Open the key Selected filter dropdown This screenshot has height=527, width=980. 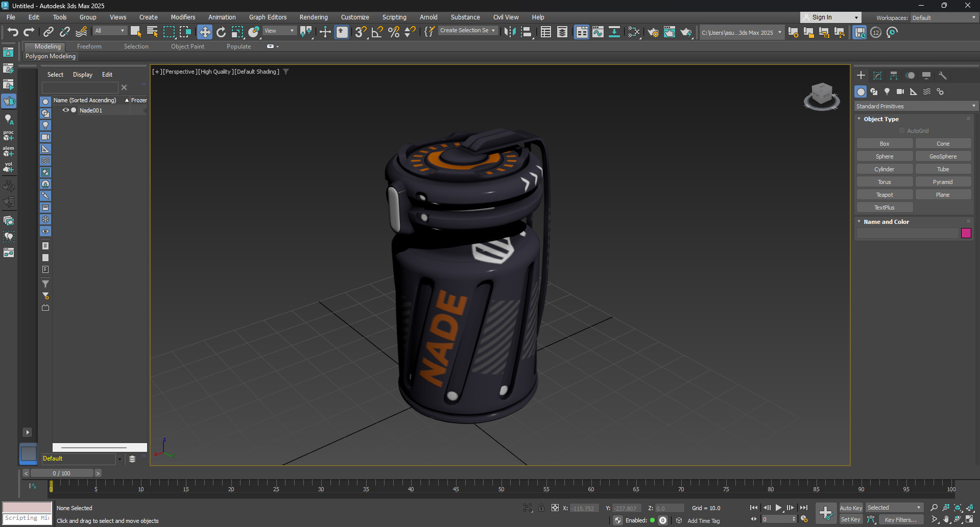894,508
